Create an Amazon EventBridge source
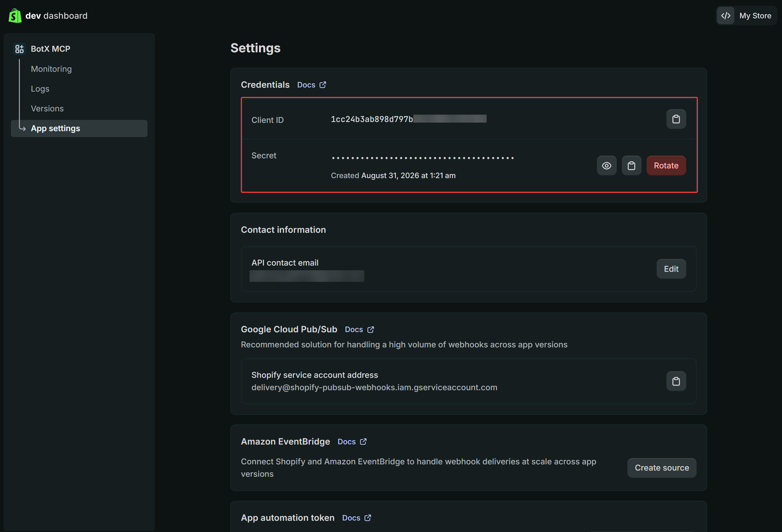This screenshot has width=782, height=532. tap(662, 468)
